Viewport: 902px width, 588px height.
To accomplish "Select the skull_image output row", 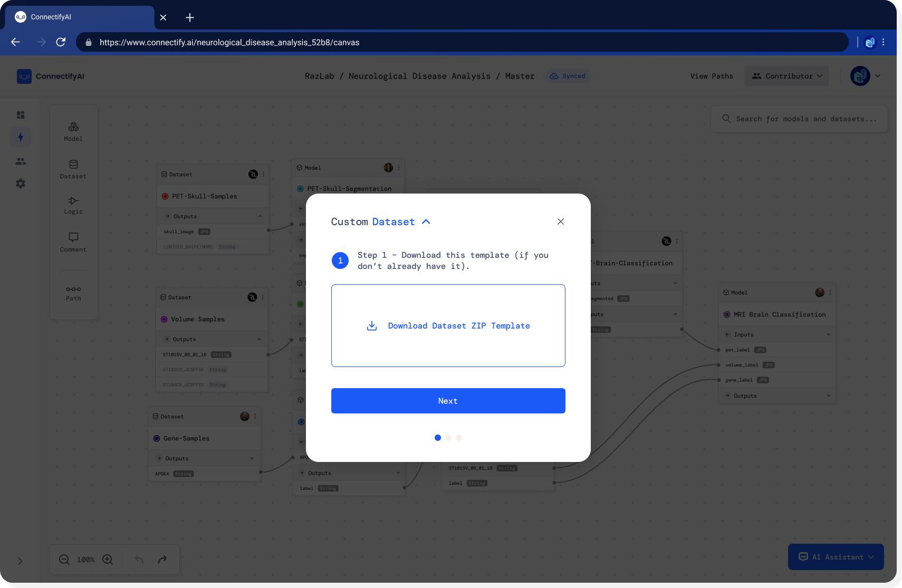I will tap(213, 232).
